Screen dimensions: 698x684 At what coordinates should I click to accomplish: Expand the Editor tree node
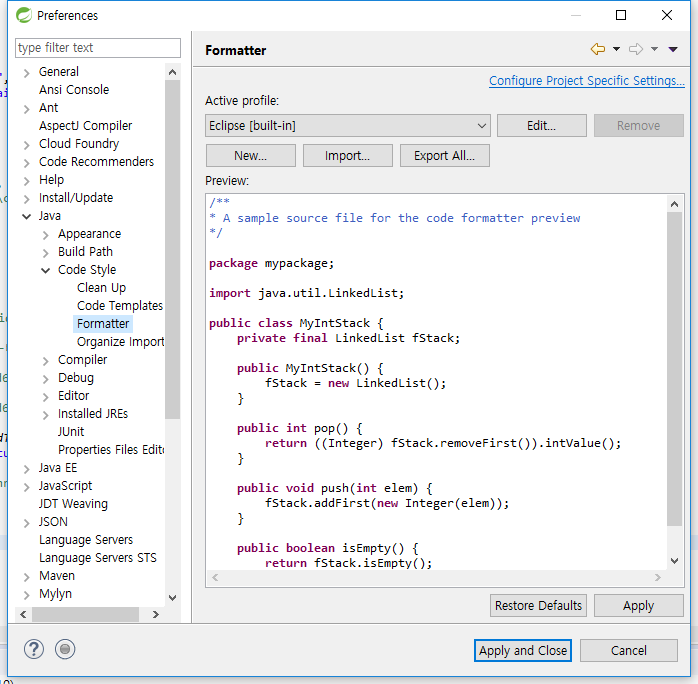click(45, 397)
